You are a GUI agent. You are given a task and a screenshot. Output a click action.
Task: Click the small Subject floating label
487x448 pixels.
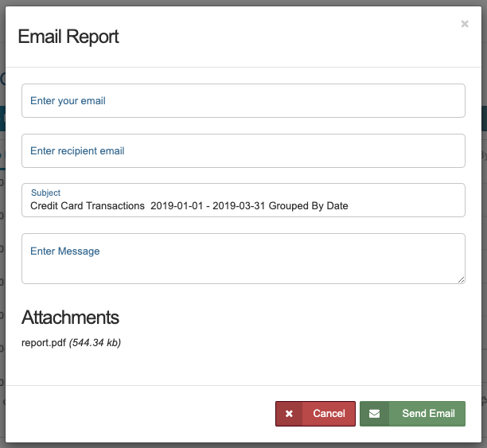(45, 193)
